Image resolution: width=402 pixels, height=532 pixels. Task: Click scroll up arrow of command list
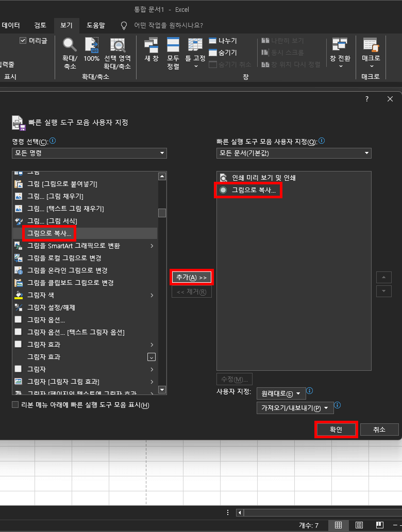[x=162, y=176]
